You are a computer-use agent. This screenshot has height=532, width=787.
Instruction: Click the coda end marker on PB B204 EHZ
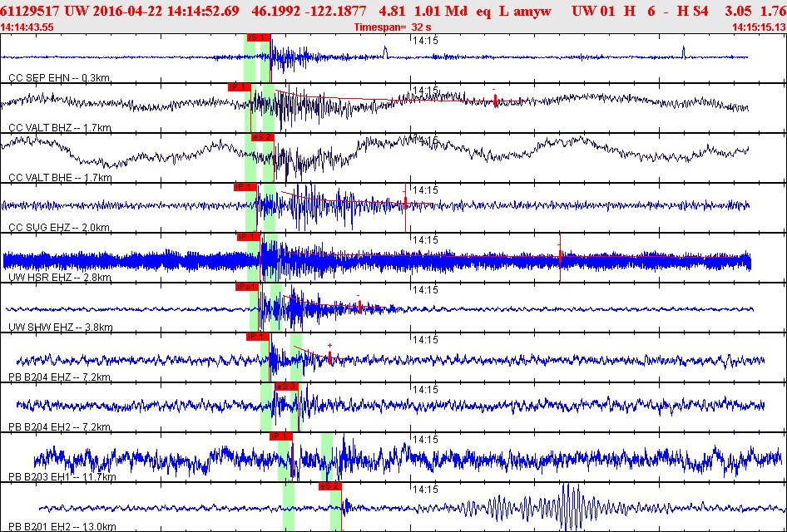click(329, 357)
